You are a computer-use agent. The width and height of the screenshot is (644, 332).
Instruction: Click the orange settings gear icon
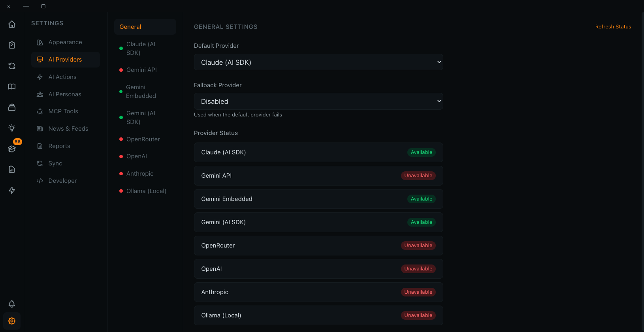[12, 321]
